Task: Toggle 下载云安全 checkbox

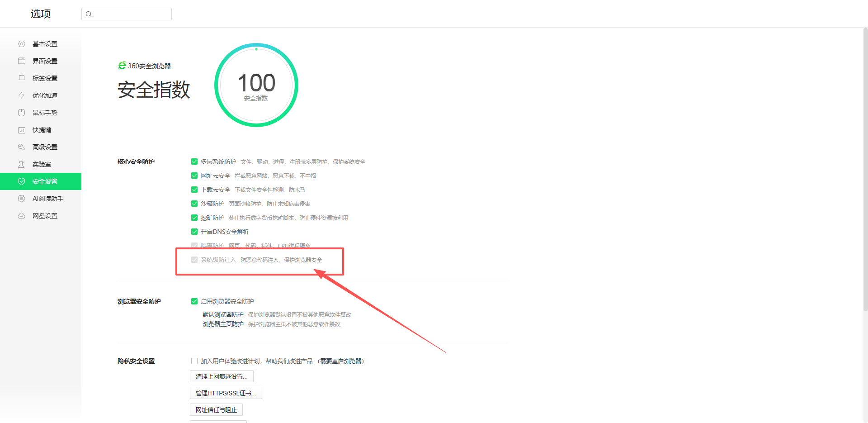Action: click(x=194, y=190)
